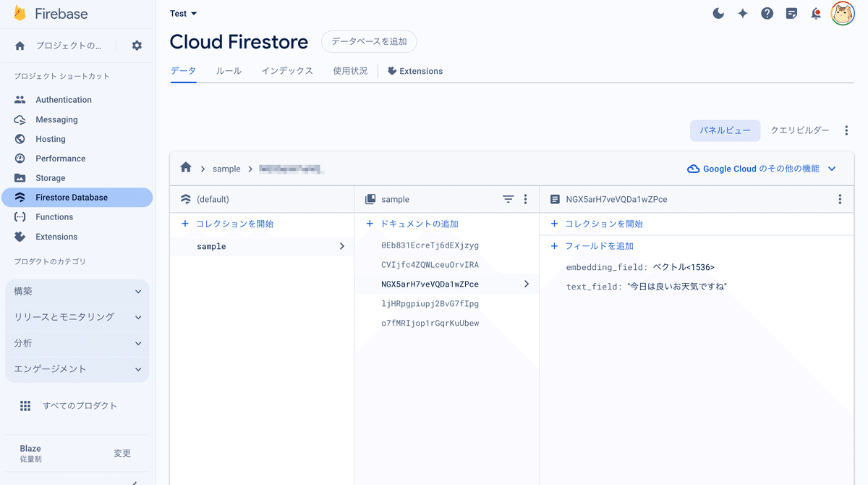Open document panel three-dot menu
The height and width of the screenshot is (485, 868).
[x=840, y=199]
